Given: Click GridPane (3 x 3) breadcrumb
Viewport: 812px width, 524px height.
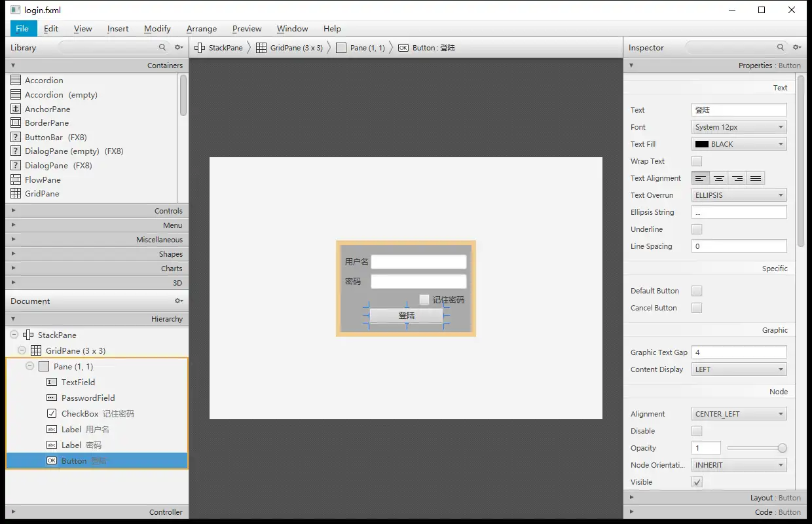Looking at the screenshot, I should tap(289, 48).
